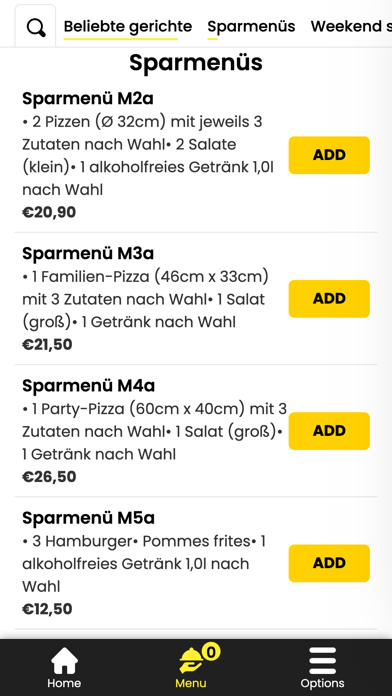Viewport: 392px width, 696px height.
Task: Add Sparmenü M5a to order
Action: (329, 563)
